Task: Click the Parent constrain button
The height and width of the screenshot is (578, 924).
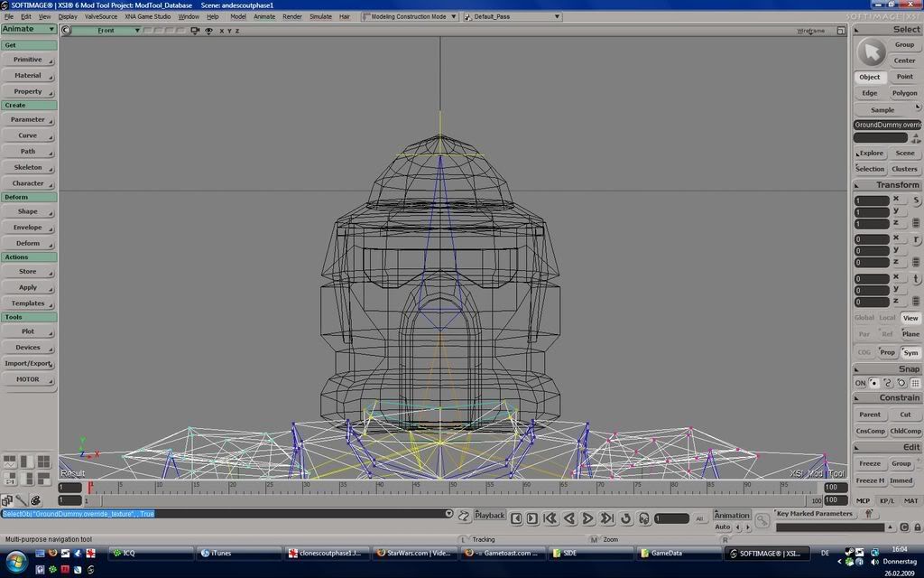Action: point(870,415)
